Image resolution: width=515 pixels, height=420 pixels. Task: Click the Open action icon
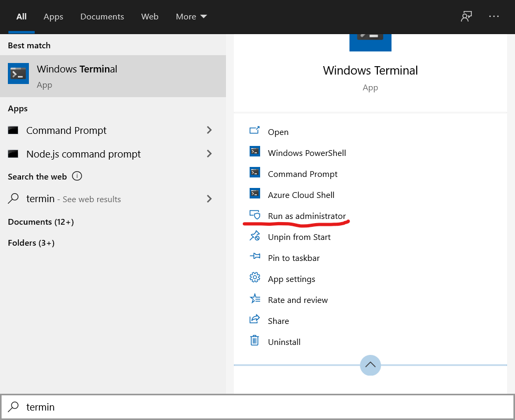coord(254,131)
